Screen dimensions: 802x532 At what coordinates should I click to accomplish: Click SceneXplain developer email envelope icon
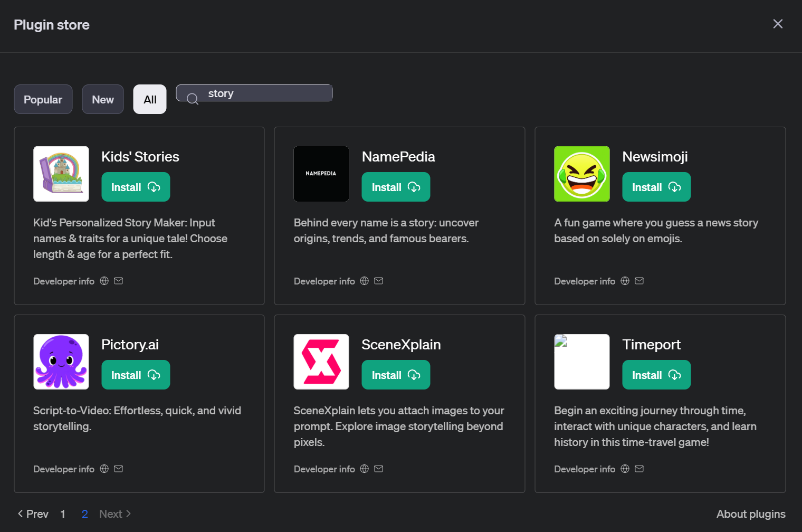pos(379,469)
